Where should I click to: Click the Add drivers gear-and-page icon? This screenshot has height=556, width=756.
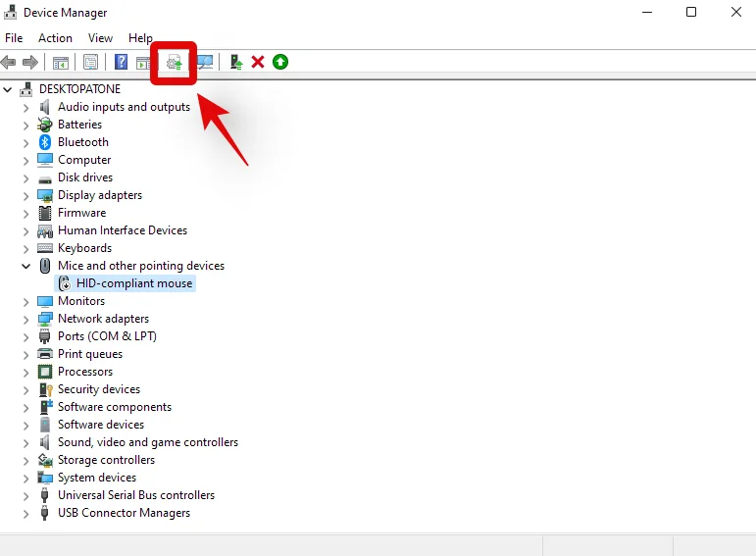(175, 63)
